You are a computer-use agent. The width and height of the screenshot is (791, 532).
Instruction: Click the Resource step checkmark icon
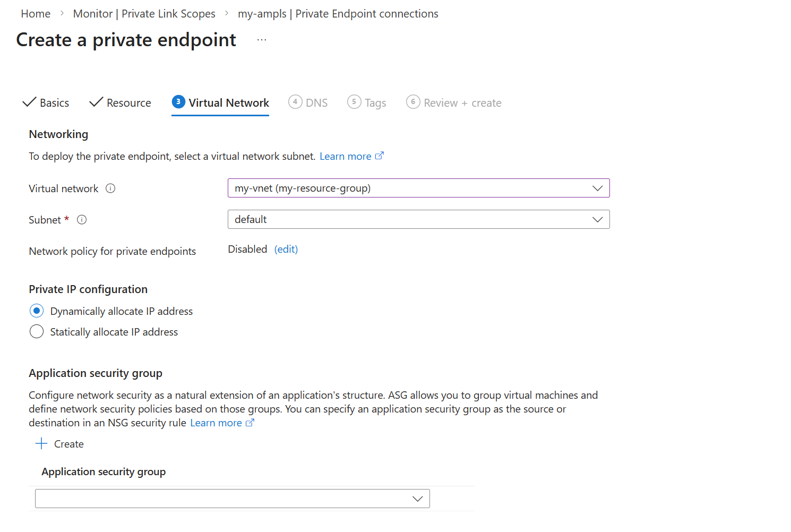96,102
